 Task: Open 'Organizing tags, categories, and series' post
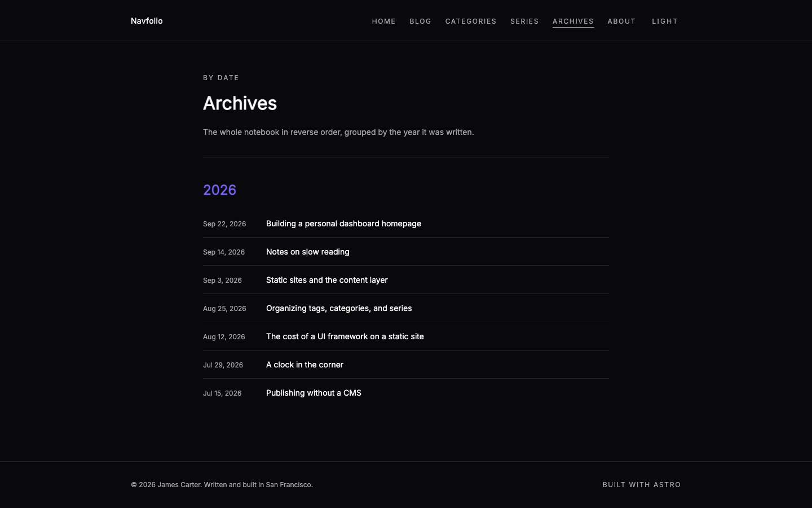point(339,308)
